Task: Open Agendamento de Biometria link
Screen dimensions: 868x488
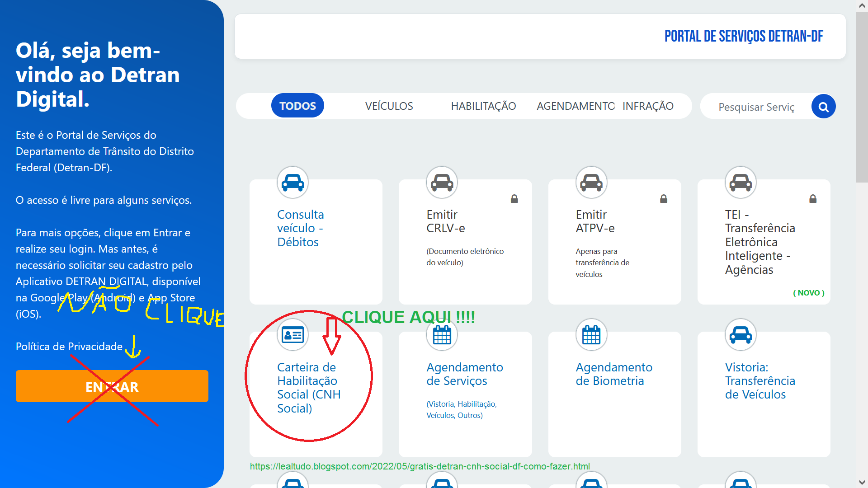Action: (x=614, y=374)
